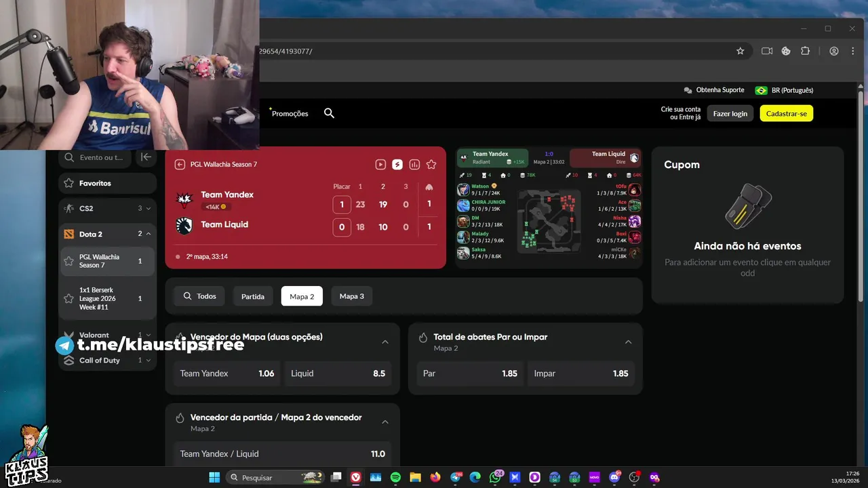Bet on Team Yandex at 1.06

pyautogui.click(x=226, y=373)
